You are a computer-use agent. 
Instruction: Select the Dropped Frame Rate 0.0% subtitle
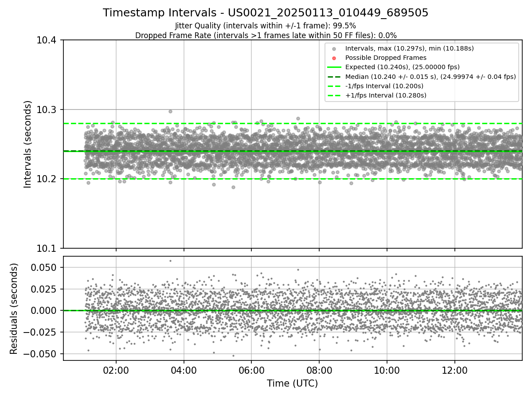tap(266, 35)
